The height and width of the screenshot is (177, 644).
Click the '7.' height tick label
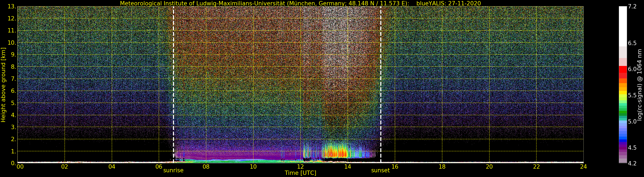14,79
